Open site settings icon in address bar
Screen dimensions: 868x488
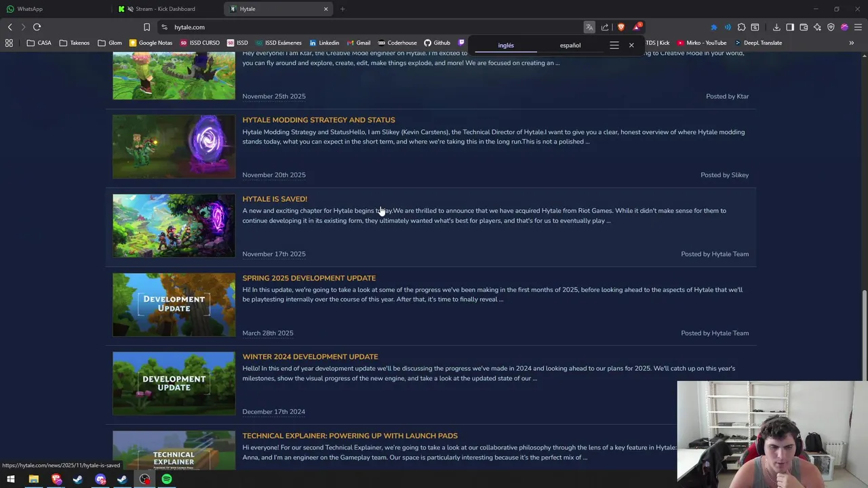click(x=164, y=27)
